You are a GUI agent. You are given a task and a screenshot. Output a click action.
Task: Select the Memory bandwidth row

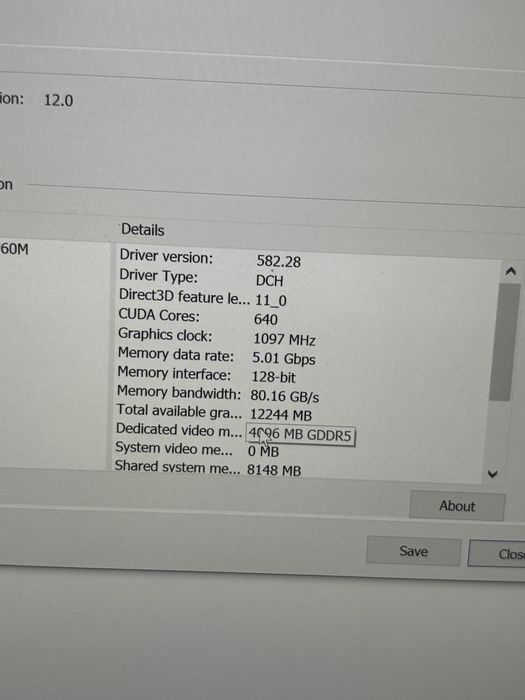[x=218, y=394]
